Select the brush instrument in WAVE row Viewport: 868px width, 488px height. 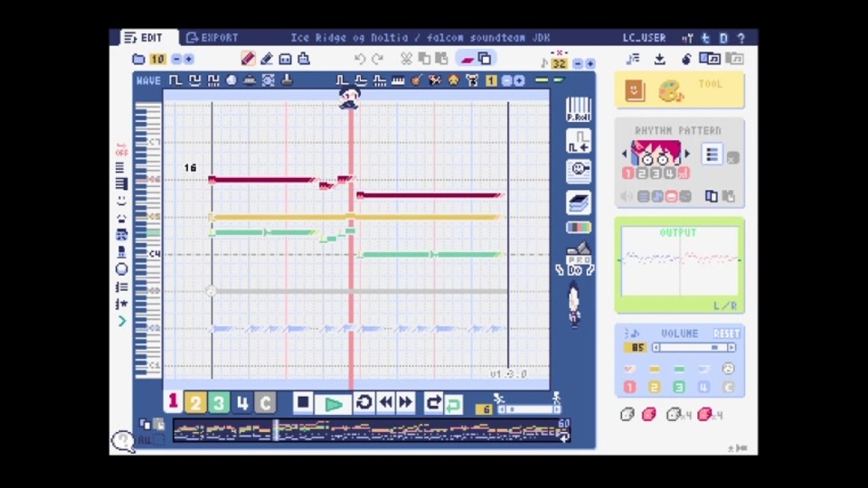287,80
